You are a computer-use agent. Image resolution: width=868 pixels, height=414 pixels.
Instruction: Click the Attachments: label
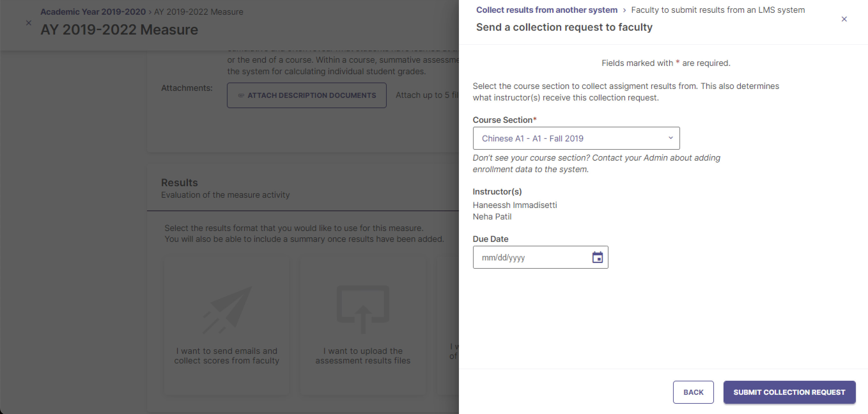click(x=187, y=88)
